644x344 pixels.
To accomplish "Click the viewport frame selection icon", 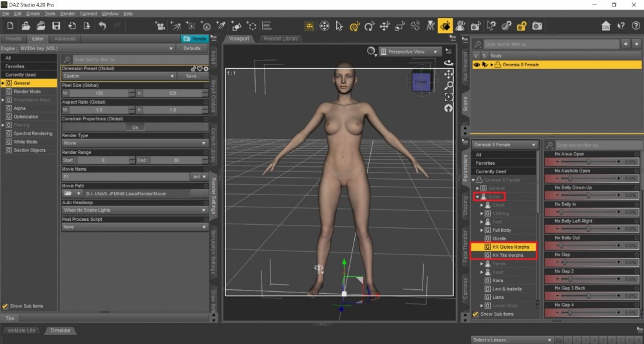I will pos(448,97).
